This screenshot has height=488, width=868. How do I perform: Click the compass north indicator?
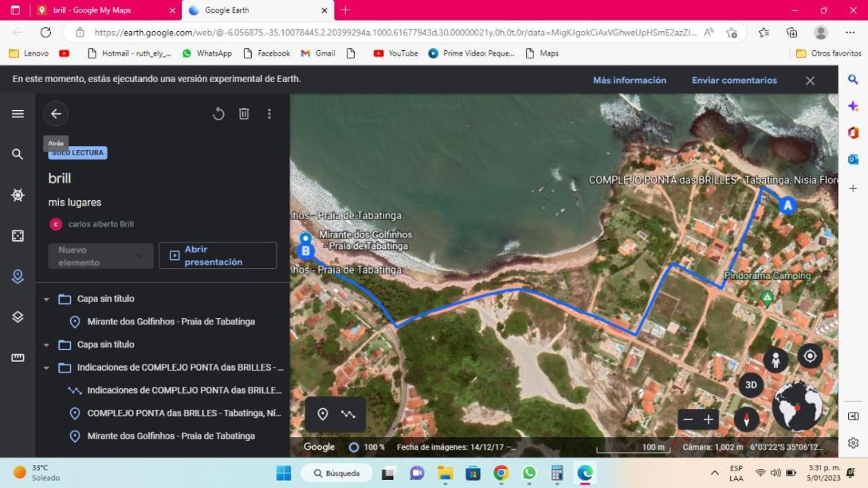click(747, 419)
